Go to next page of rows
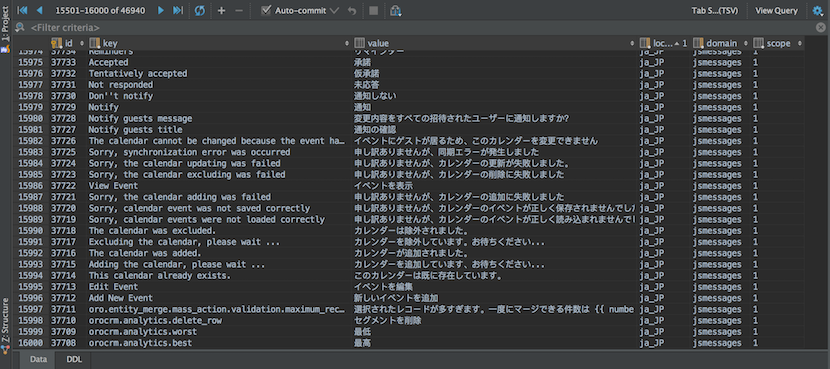The width and height of the screenshot is (830, 369). 161,10
